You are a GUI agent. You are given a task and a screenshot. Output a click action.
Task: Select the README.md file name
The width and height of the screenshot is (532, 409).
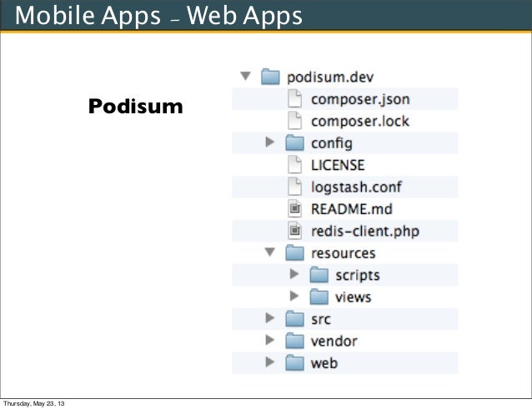(352, 209)
